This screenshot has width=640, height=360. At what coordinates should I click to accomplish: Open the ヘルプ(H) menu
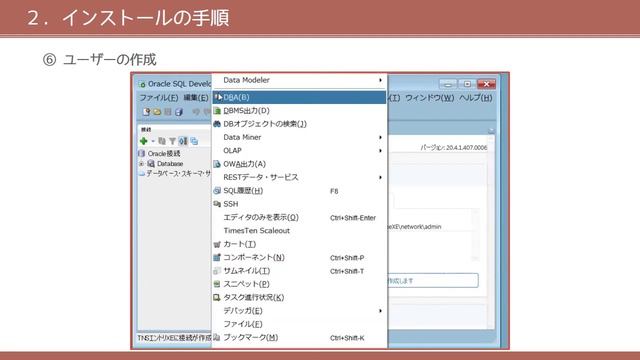pos(476,98)
